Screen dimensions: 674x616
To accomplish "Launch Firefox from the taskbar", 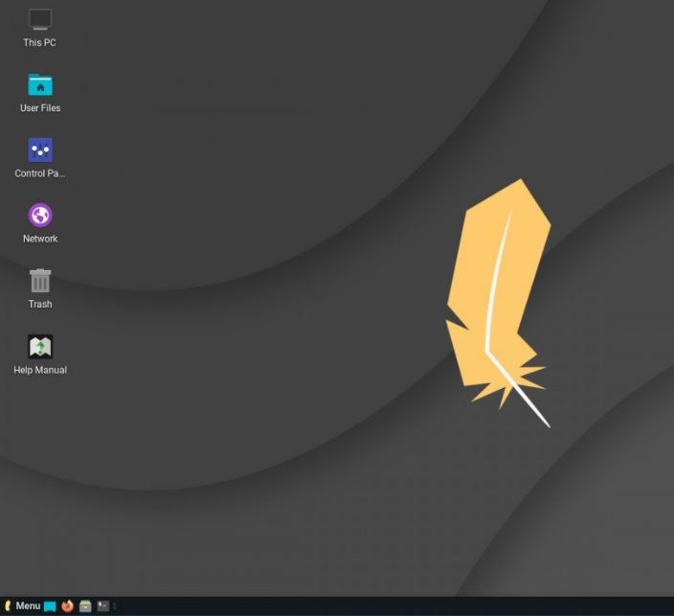I will click(x=67, y=606).
